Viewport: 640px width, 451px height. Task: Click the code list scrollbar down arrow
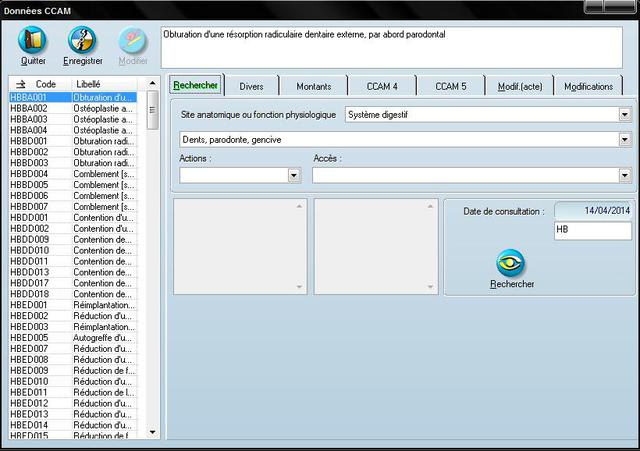pos(153,432)
